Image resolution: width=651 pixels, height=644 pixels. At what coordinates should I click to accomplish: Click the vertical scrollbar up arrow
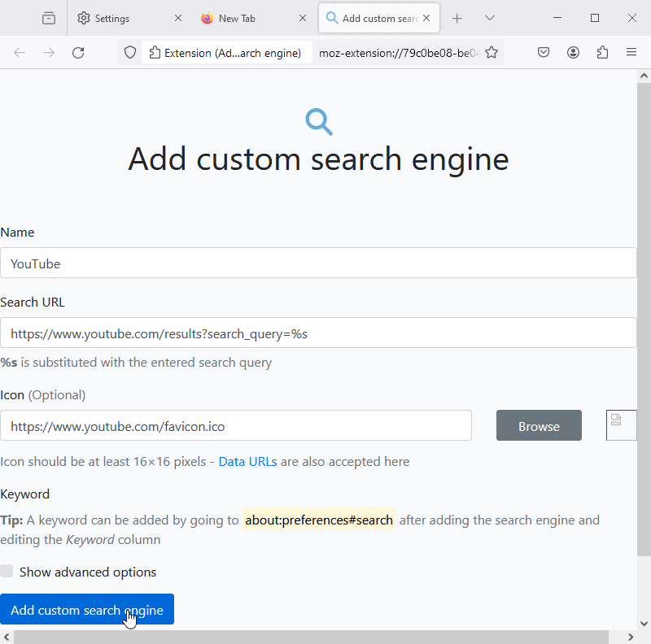[x=644, y=76]
